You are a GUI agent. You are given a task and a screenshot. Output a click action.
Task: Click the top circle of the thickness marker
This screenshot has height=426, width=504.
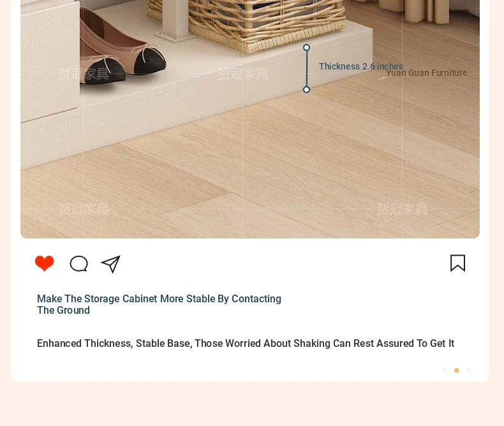[x=307, y=48]
